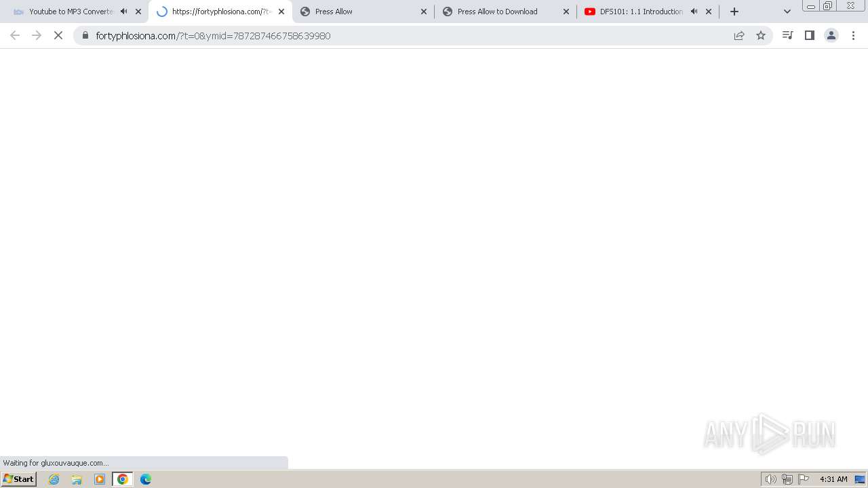Image resolution: width=868 pixels, height=488 pixels.
Task: Open the Action Center flag icon
Action: point(804,479)
